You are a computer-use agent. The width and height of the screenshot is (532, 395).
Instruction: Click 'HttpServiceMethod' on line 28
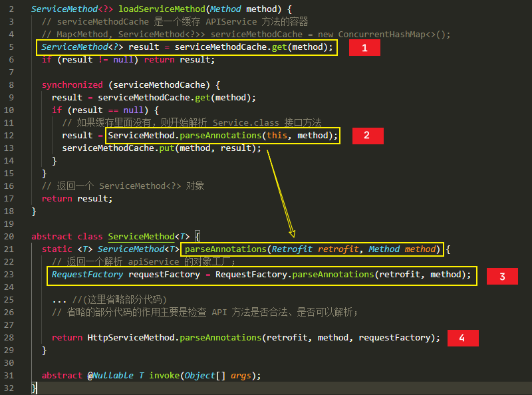[x=131, y=338]
